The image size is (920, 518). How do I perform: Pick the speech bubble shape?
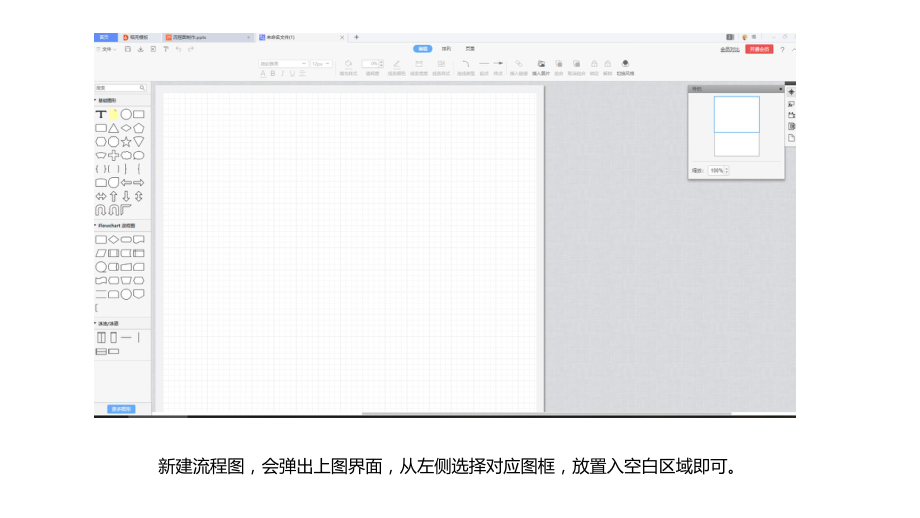click(139, 155)
